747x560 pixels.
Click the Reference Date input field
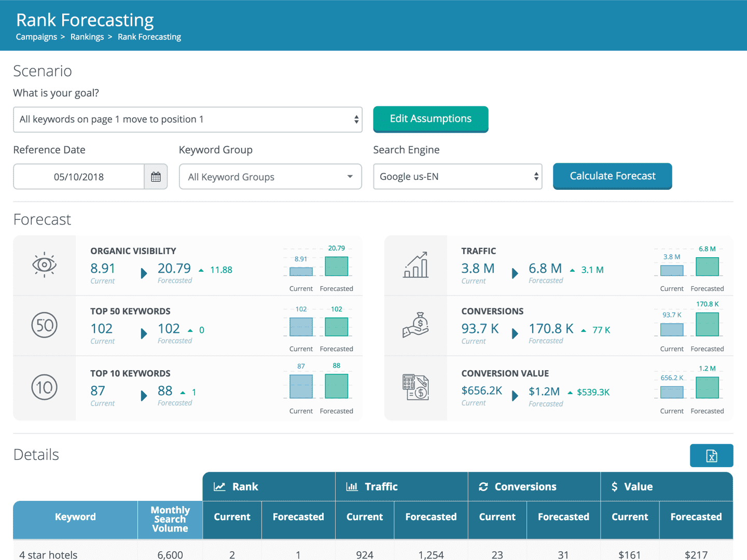coord(79,177)
